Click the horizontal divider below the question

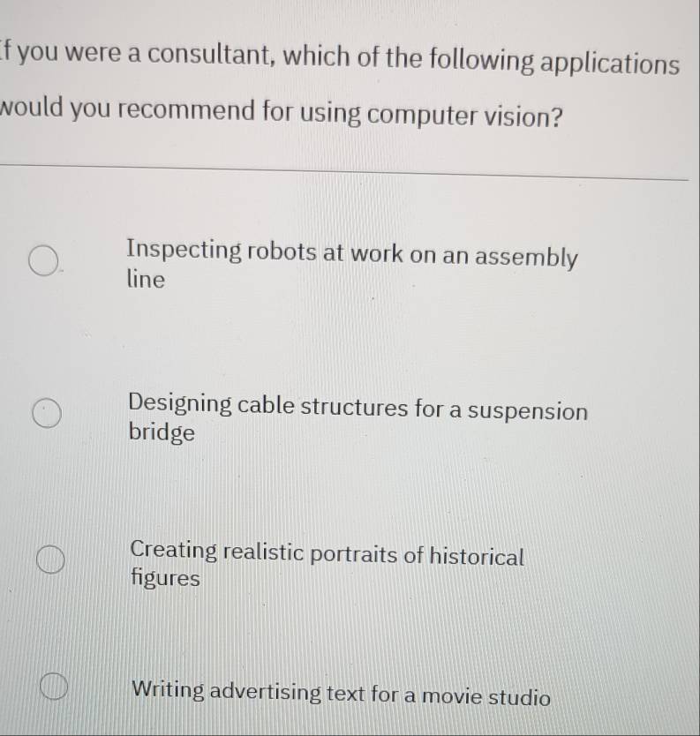[344, 170]
